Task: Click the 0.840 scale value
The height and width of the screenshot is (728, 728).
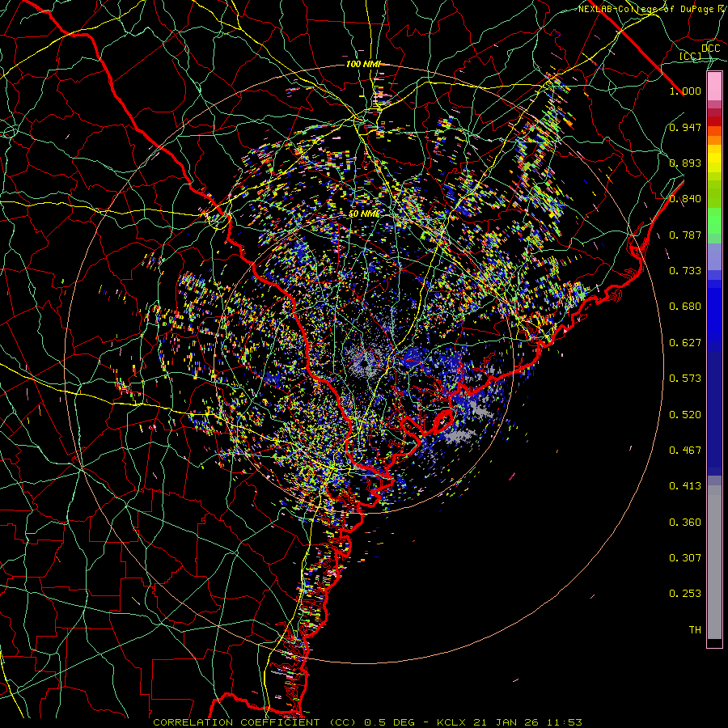Action: coord(685,199)
